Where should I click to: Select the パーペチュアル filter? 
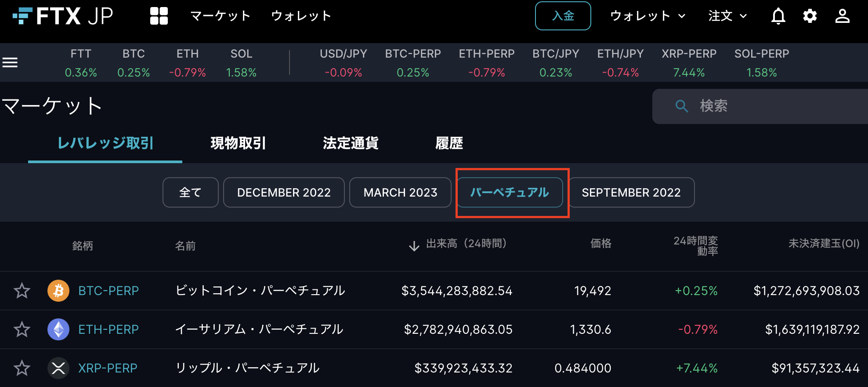[x=510, y=192]
